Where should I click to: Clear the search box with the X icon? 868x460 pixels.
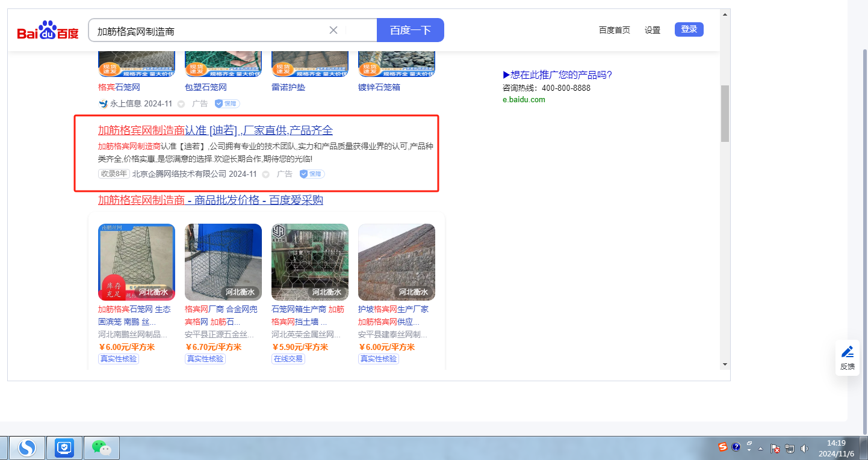(333, 30)
